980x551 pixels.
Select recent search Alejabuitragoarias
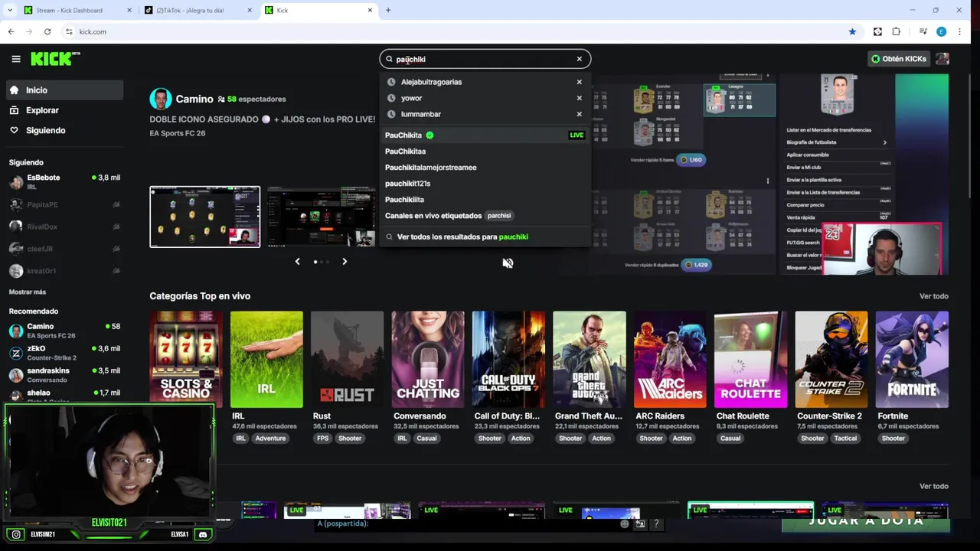click(431, 82)
